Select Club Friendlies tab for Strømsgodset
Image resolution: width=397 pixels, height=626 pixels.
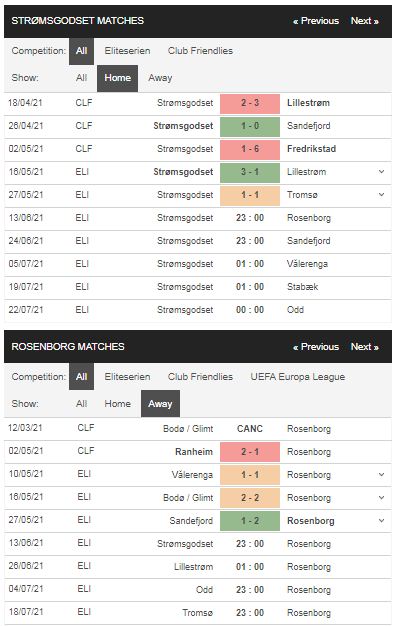tap(200, 51)
